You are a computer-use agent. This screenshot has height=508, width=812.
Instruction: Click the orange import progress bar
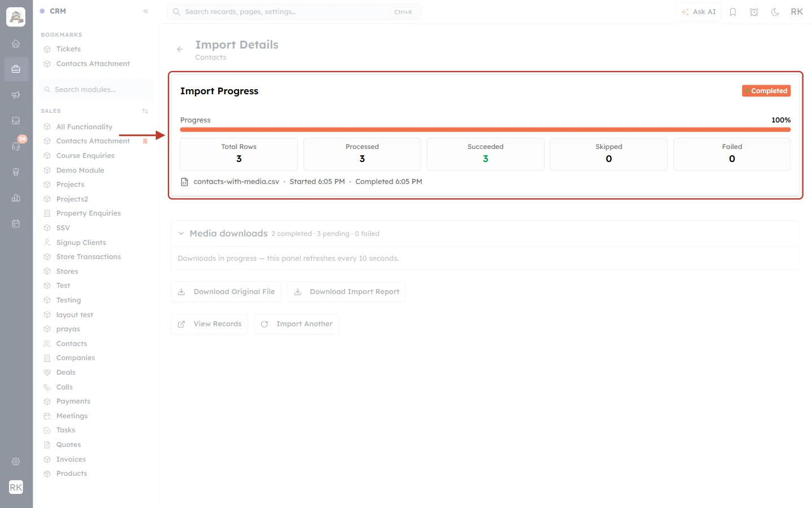click(485, 130)
